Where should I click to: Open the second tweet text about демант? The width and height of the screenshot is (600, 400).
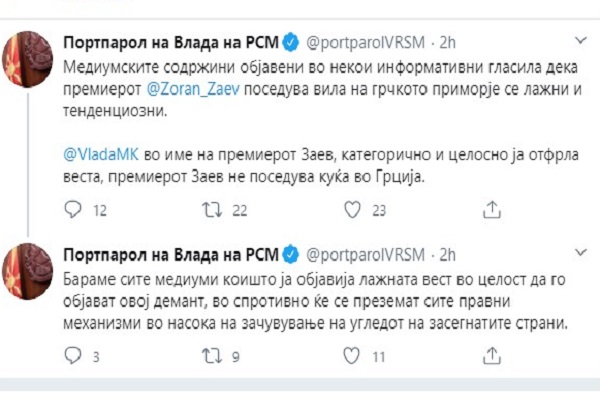coord(315,302)
